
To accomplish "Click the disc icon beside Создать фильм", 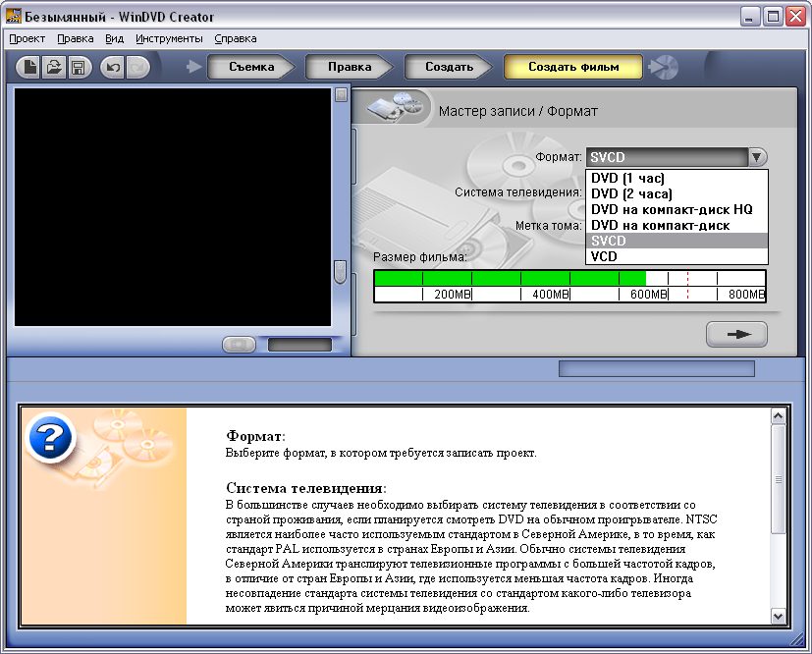I will coord(665,67).
